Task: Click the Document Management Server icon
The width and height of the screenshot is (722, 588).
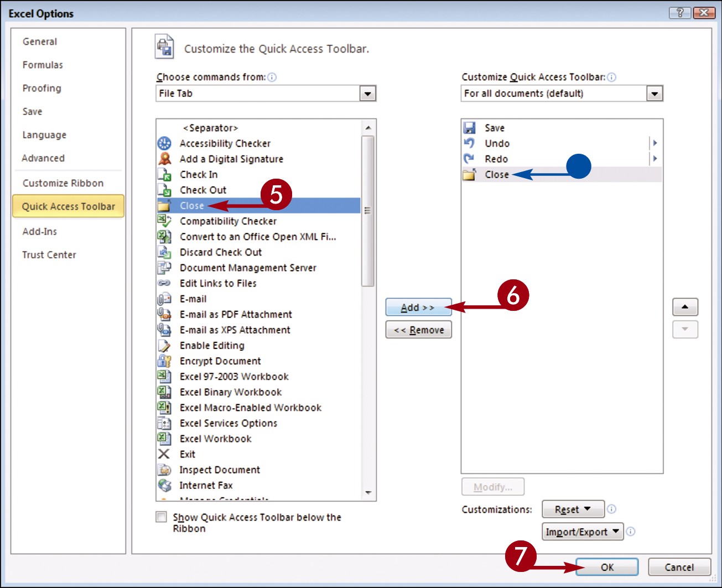Action: [x=164, y=267]
